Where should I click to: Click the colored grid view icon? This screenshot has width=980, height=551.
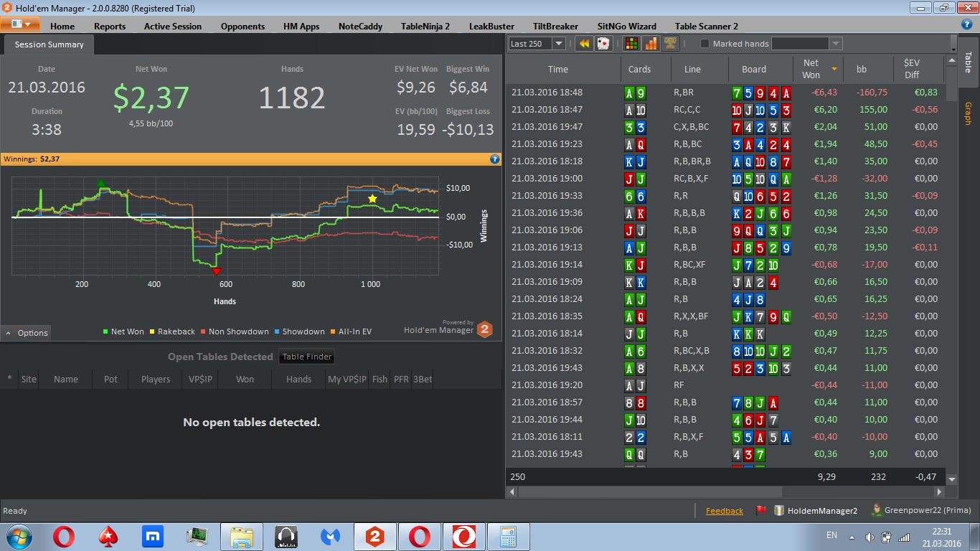[x=631, y=44]
